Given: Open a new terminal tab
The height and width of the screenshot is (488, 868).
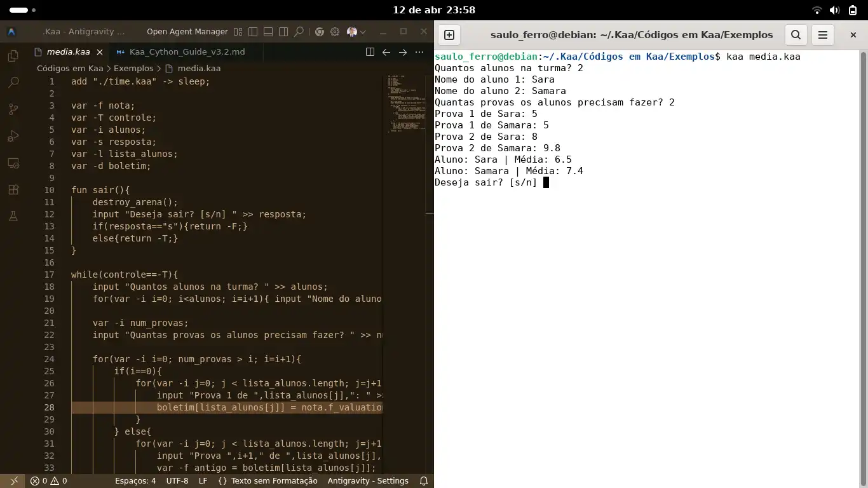Looking at the screenshot, I should (449, 35).
